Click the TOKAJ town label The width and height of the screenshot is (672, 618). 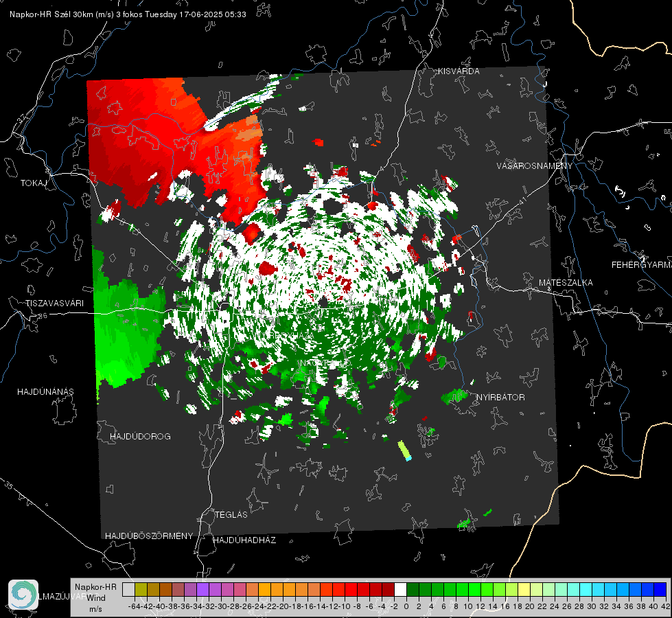point(34,183)
